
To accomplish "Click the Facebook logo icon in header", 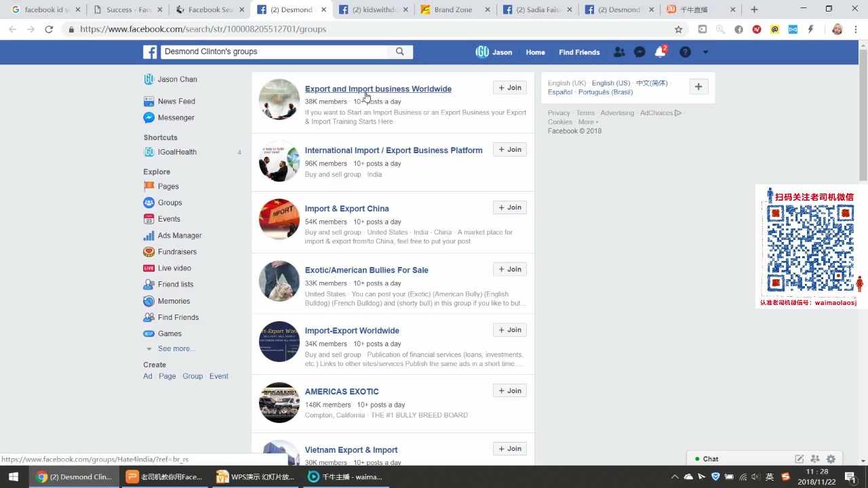I will 150,52.
